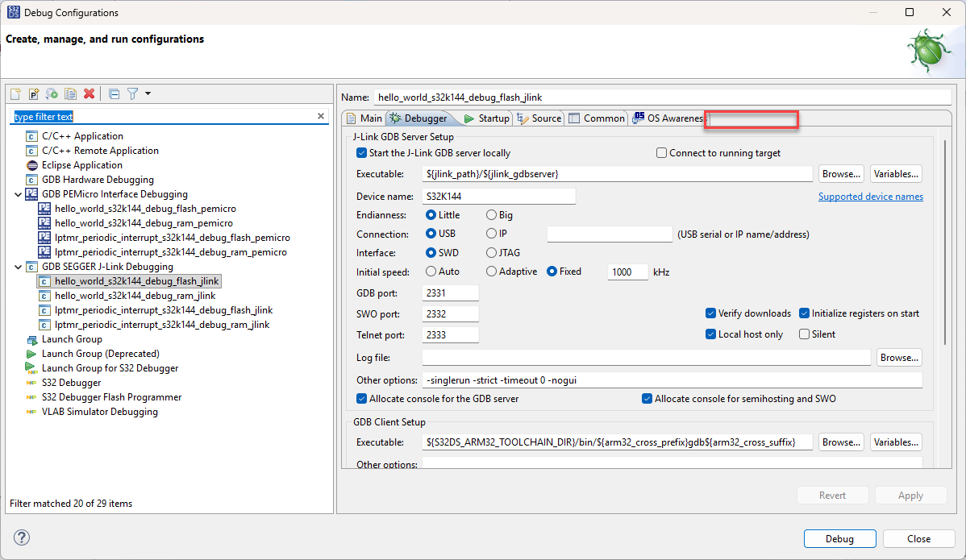Click GDB port field 2331
The width and height of the screenshot is (966, 560).
(451, 293)
